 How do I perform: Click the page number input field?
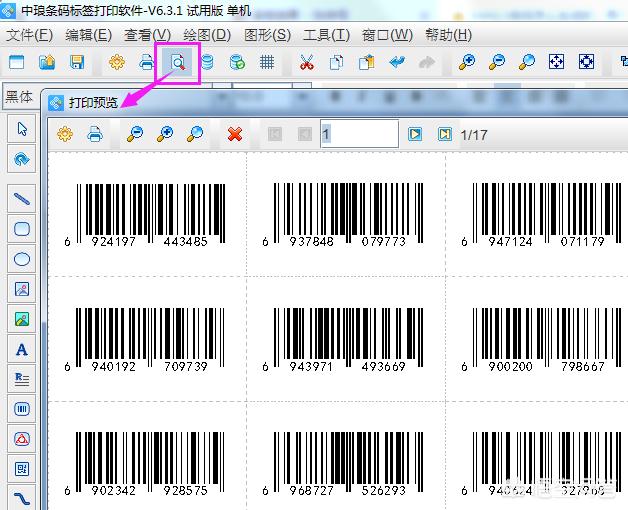pyautogui.click(x=360, y=134)
